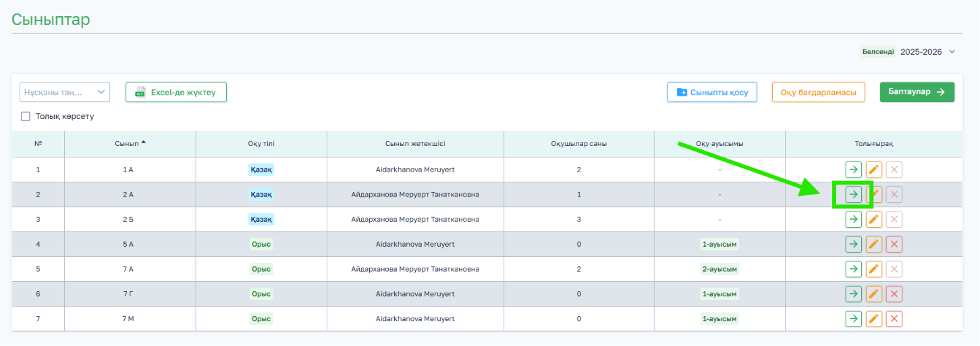Open details arrow for class 5 А
980x346 pixels.
pos(854,245)
